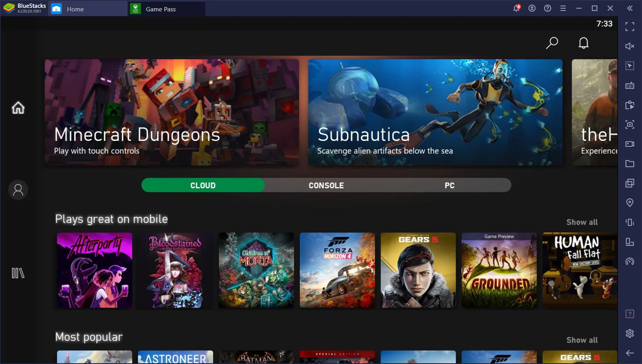Viewport: 642px width, 364px height.
Task: Switch to the Home tab
Action: tap(88, 9)
